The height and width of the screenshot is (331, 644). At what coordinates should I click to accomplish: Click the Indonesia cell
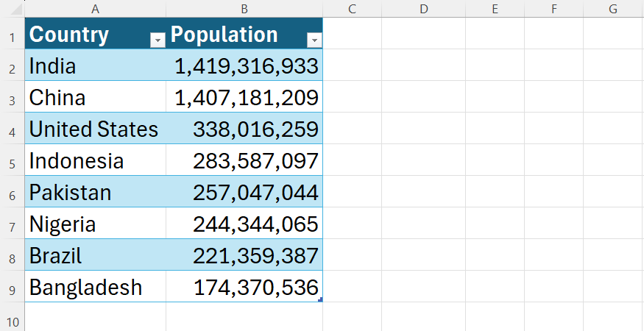[x=95, y=160]
